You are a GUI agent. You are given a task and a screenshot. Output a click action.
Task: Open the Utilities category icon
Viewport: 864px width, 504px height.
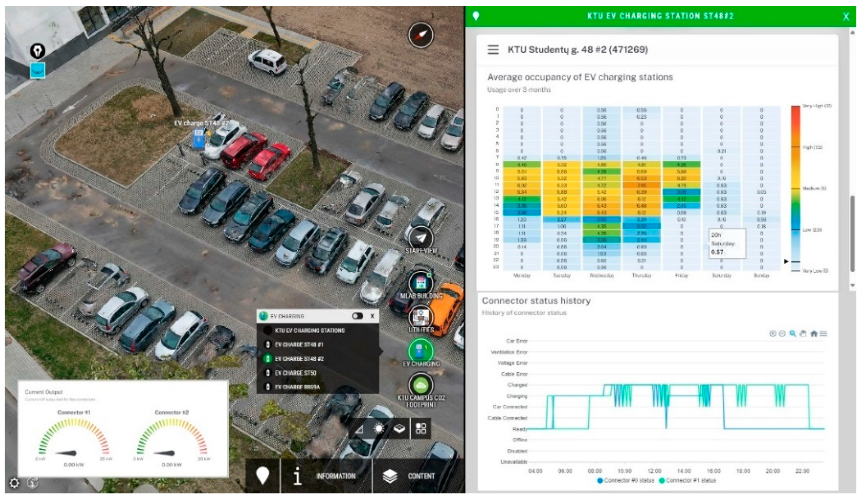pyautogui.click(x=420, y=316)
